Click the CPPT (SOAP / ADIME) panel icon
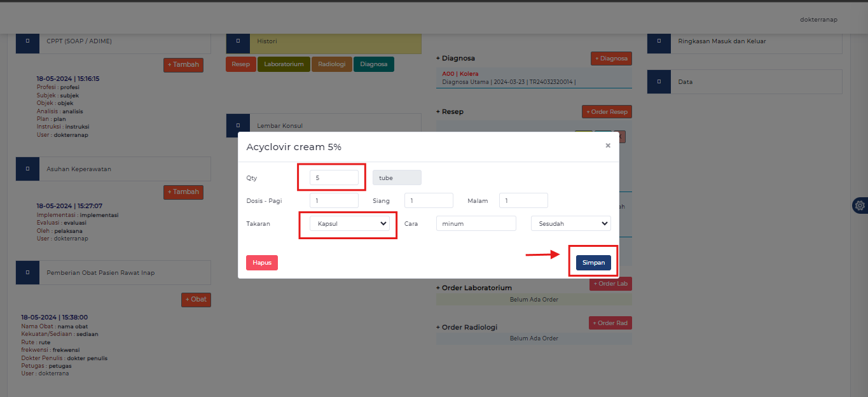Screen dimensions: 868x397 27,42
